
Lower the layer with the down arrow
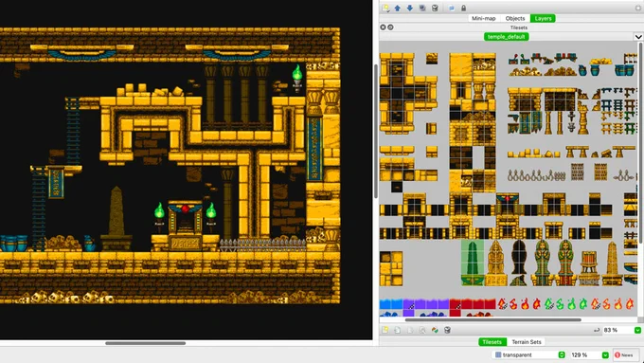(409, 8)
